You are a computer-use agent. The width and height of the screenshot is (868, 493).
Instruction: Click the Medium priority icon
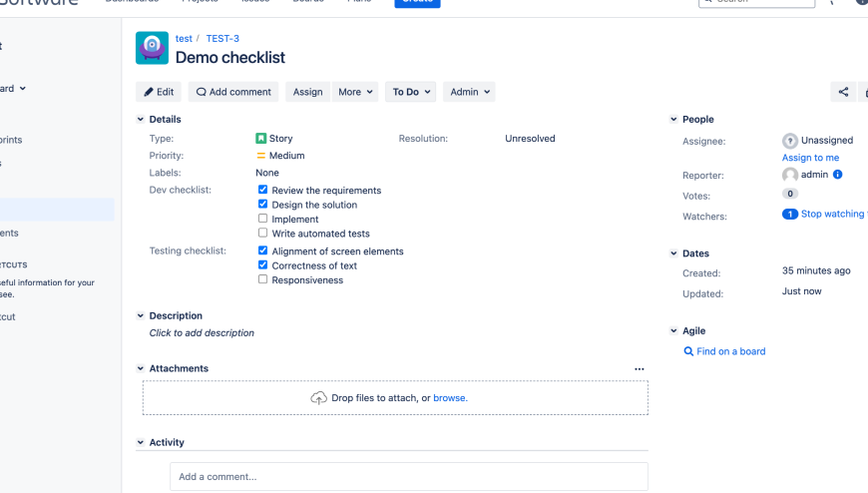click(x=261, y=156)
